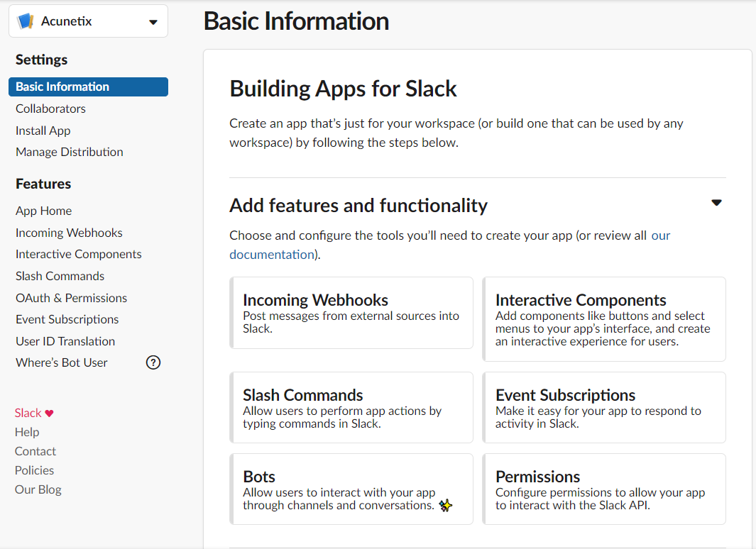This screenshot has width=756, height=549.
Task: Open the Incoming Webhooks feature card
Action: pos(351,313)
